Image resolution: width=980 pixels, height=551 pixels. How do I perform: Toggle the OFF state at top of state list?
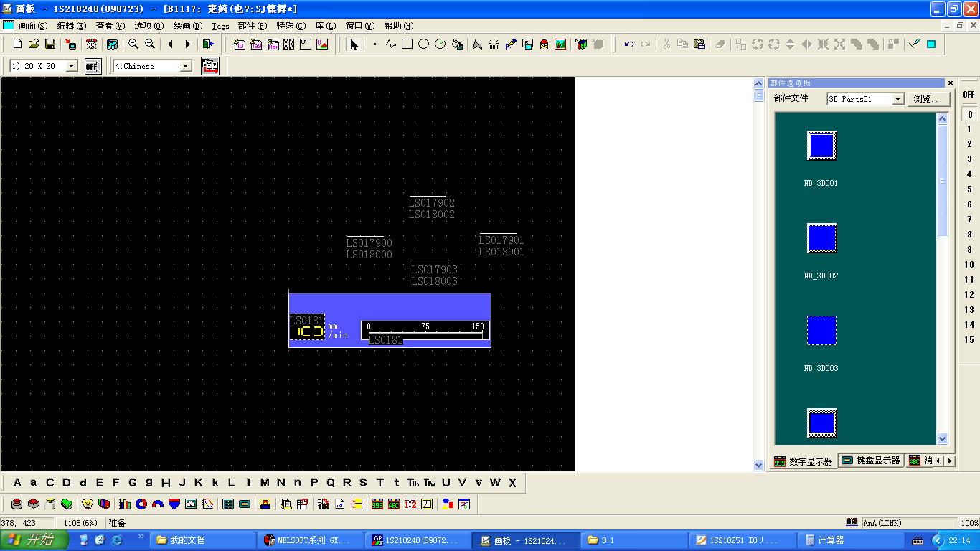pos(969,95)
